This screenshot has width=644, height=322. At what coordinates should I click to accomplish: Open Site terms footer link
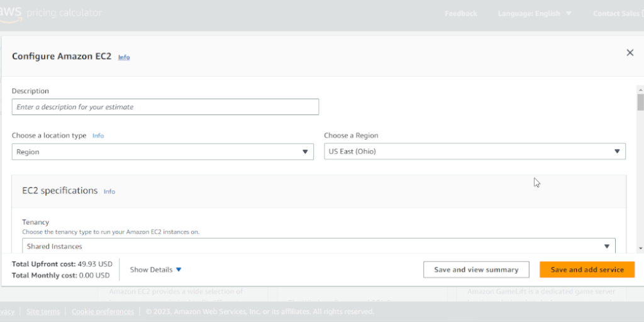pyautogui.click(x=43, y=312)
